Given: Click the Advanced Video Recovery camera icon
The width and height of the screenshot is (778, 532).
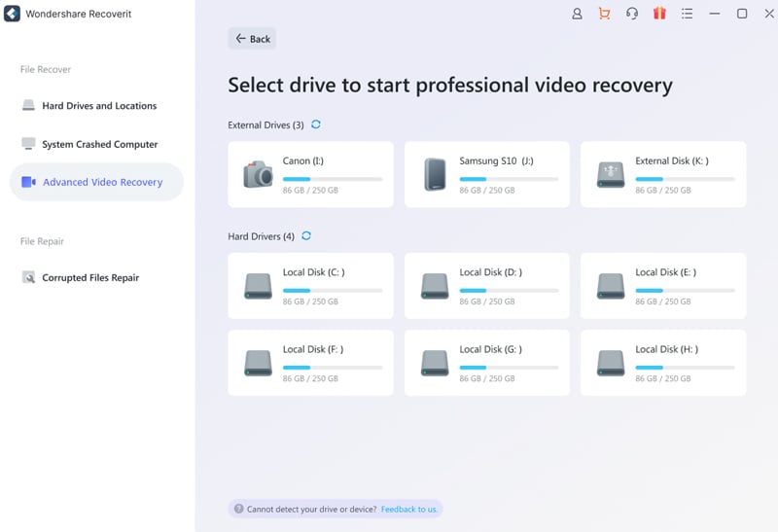Looking at the screenshot, I should point(28,182).
